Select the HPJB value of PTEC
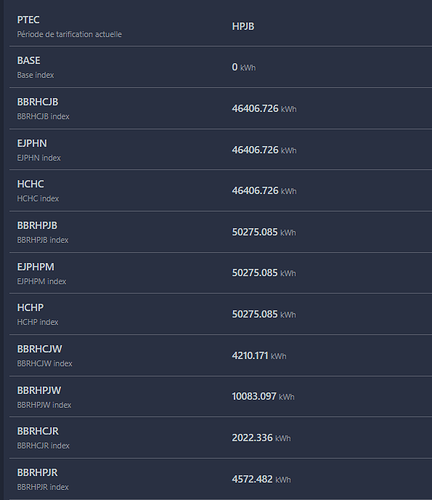432x500 pixels. pos(243,26)
